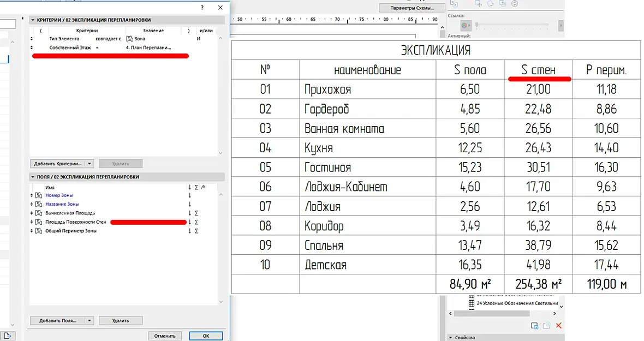This screenshot has width=644, height=341.
Task: Click the Добавить Критерии button
Action: pyautogui.click(x=58, y=164)
